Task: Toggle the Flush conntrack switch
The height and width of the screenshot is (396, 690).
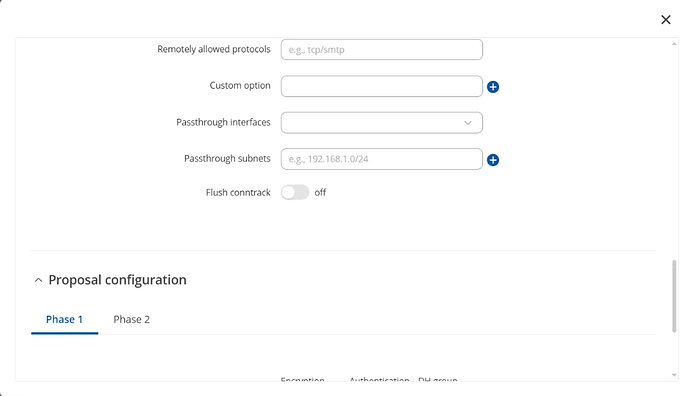Action: point(295,192)
